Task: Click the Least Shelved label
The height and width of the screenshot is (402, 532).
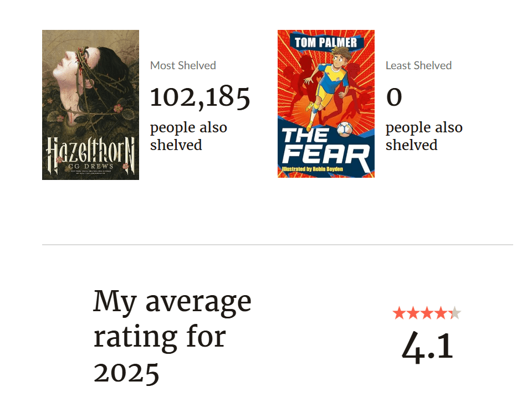Action: pos(418,65)
